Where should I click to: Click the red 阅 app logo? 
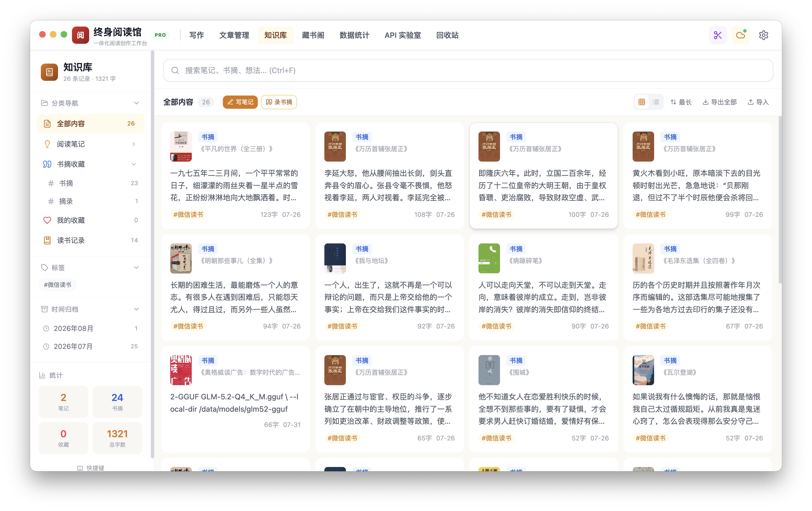[x=80, y=35]
